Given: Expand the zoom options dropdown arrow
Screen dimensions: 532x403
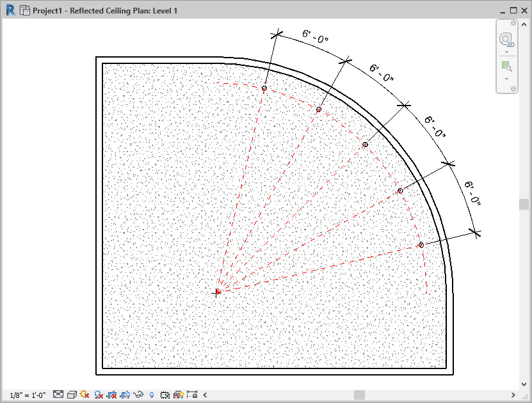Looking at the screenshot, I should click(x=506, y=79).
